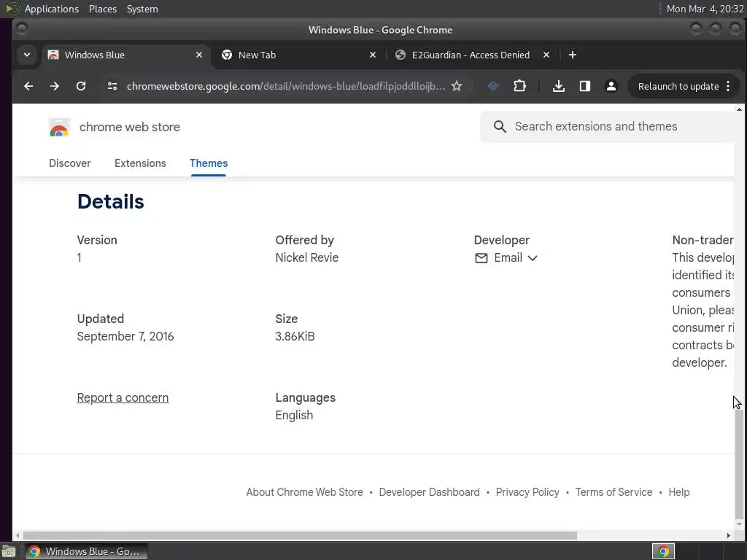Screen dimensions: 747x560
Task: Expand the developer Email chevron
Action: tap(533, 258)
